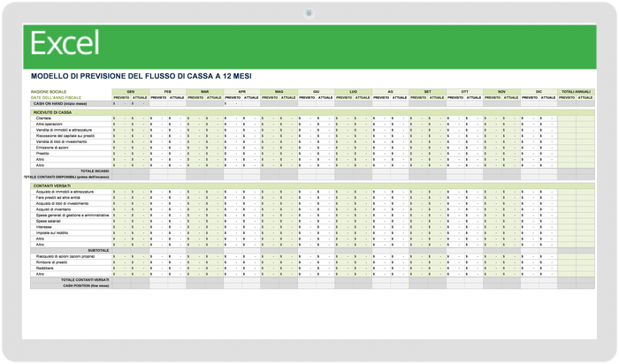Image resolution: width=619 pixels, height=364 pixels.
Task: Click the 'Subtotale' row label
Action: [x=98, y=250]
